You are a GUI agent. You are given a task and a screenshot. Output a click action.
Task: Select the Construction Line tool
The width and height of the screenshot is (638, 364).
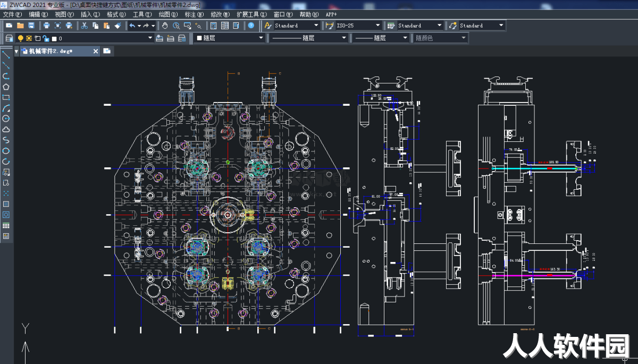coord(6,65)
